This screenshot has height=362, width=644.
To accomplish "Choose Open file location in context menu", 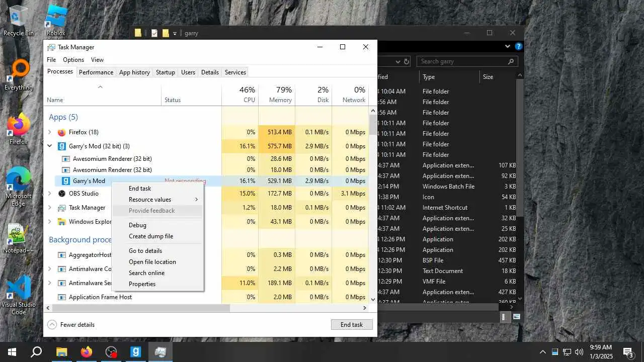I will click(x=157, y=262).
